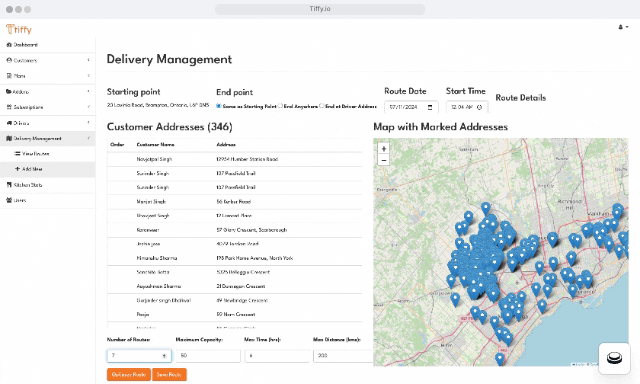This screenshot has width=640, height=384.
Task: Zoom in on the map
Action: pyautogui.click(x=383, y=149)
